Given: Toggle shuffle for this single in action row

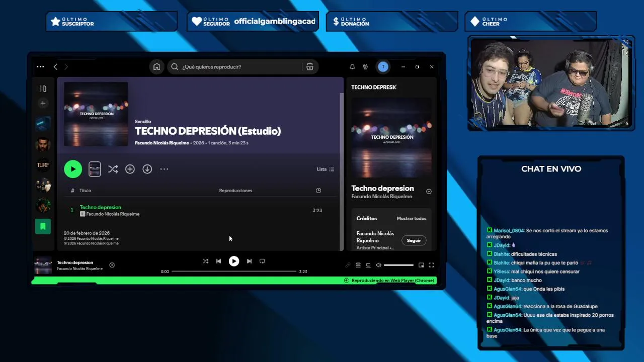Looking at the screenshot, I should click(x=113, y=169).
